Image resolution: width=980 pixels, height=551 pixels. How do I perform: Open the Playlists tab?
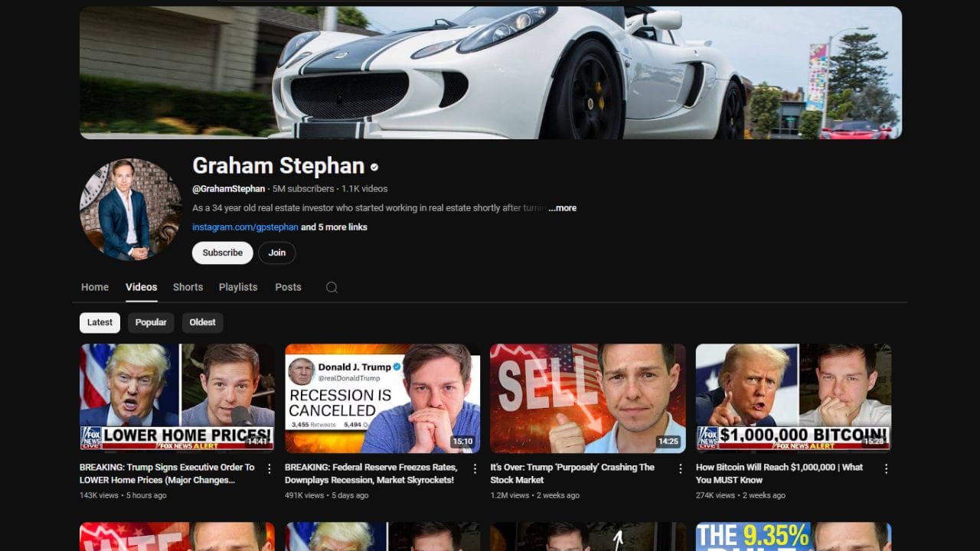click(x=238, y=287)
